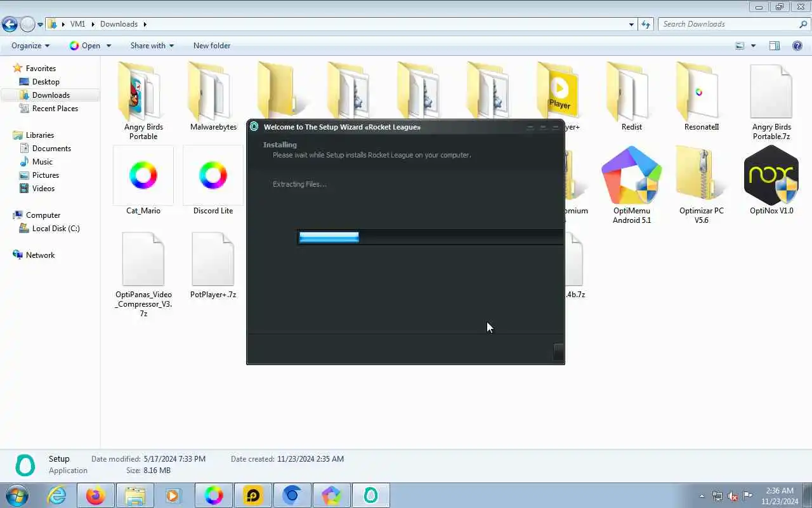Click the muted volume tray icon

pos(733,496)
